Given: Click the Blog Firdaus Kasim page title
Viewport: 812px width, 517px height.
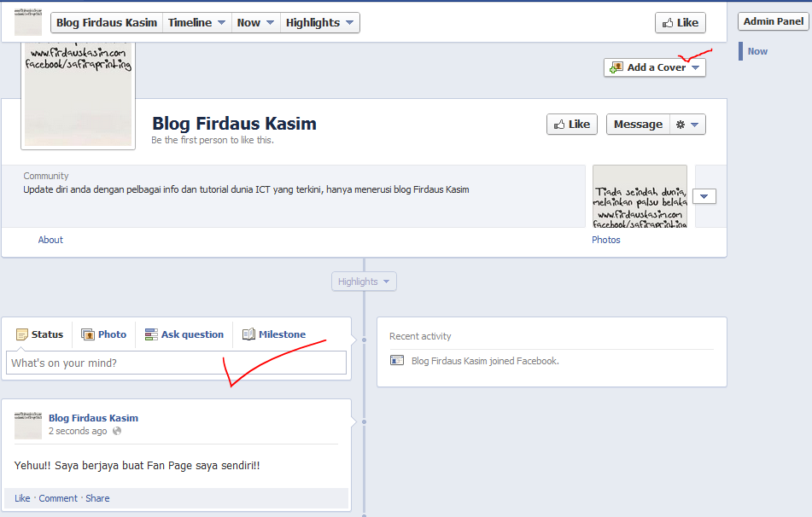Looking at the screenshot, I should [x=234, y=124].
